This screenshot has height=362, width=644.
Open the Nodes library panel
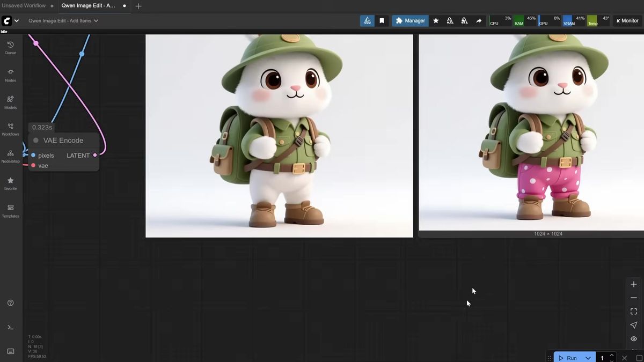click(10, 75)
